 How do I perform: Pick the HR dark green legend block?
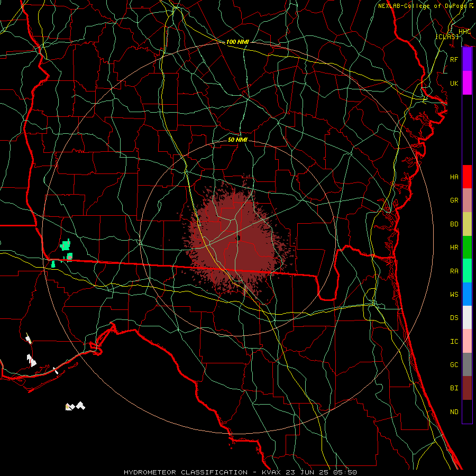point(467,248)
